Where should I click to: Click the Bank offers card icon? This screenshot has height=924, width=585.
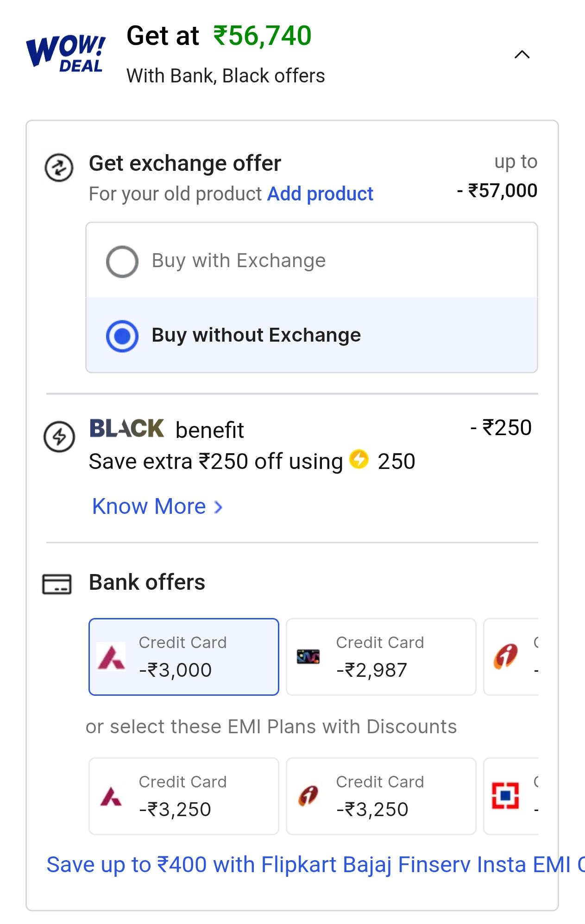57,584
